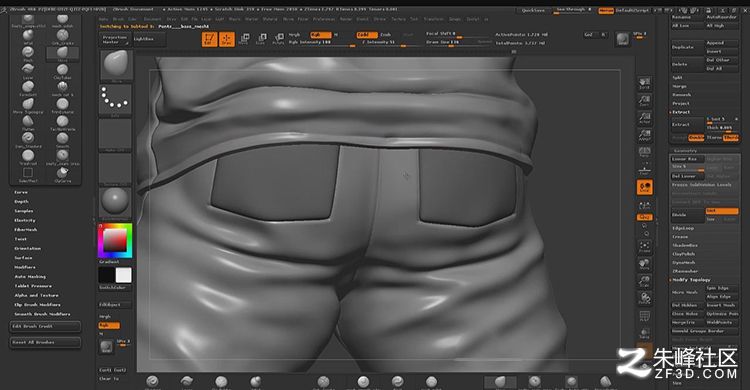Expand the Curve brush section
750x390 pixels.
pyautogui.click(x=21, y=192)
